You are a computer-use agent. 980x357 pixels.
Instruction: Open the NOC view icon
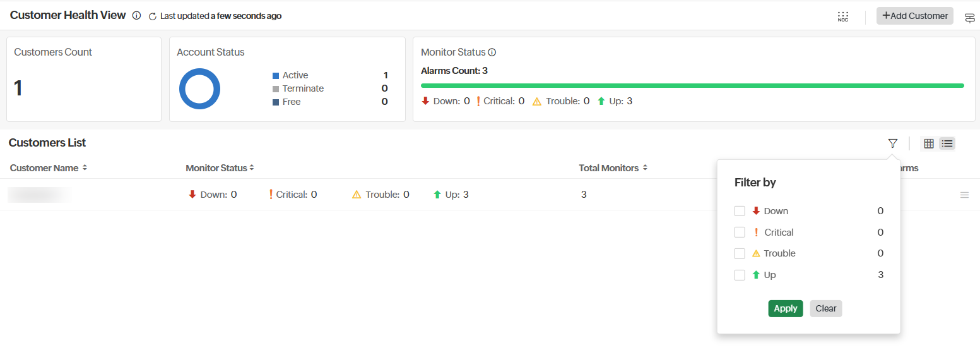(x=842, y=16)
